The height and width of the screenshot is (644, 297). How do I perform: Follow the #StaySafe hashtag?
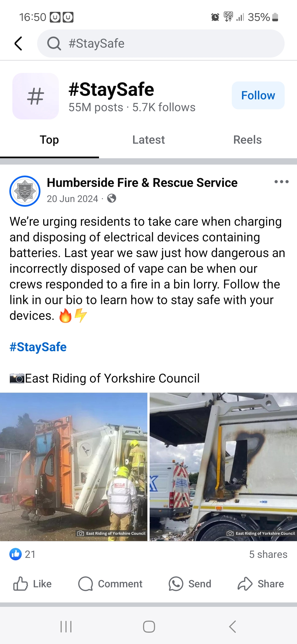pos(258,95)
